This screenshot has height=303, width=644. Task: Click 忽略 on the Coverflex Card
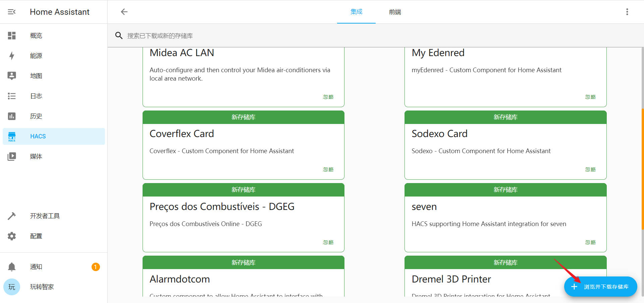pos(328,169)
